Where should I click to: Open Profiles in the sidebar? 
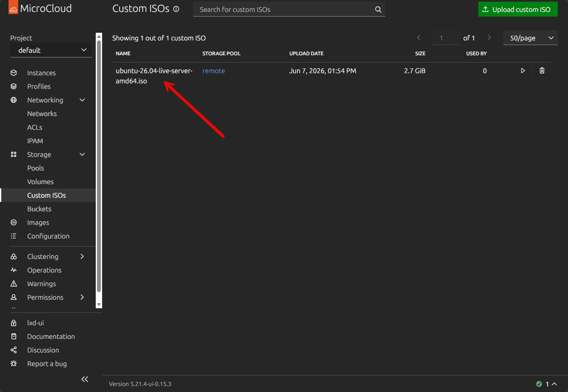39,86
